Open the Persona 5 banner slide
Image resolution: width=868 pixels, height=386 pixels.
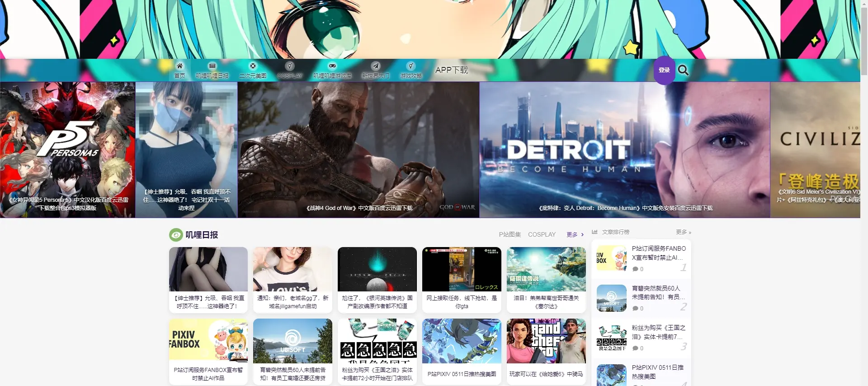(x=67, y=149)
